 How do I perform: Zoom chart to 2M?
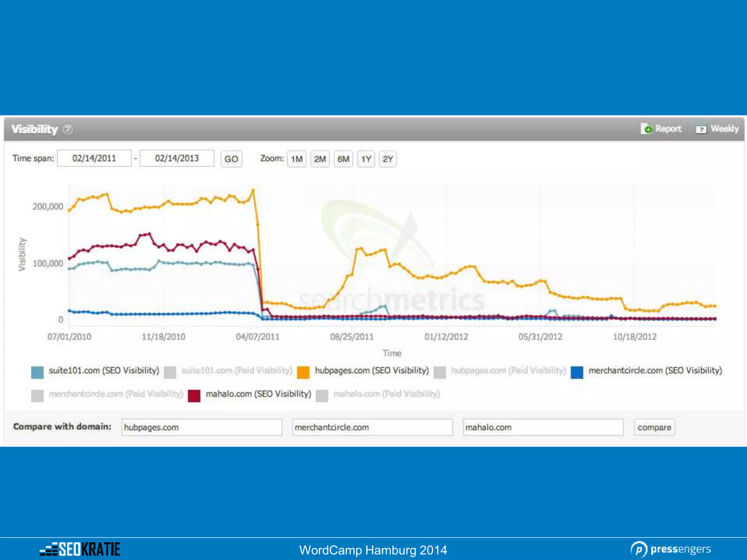[x=320, y=159]
